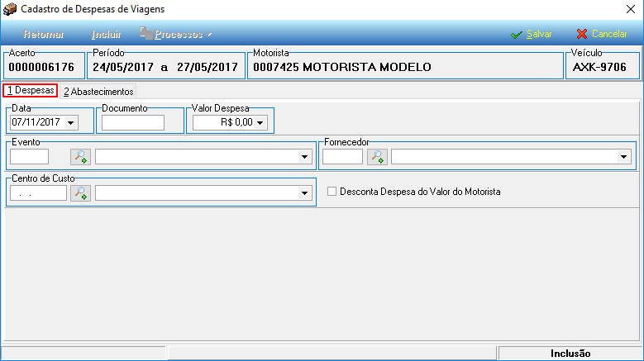Close the Cadastro de Despesas window
644x361 pixels.
(631, 9)
